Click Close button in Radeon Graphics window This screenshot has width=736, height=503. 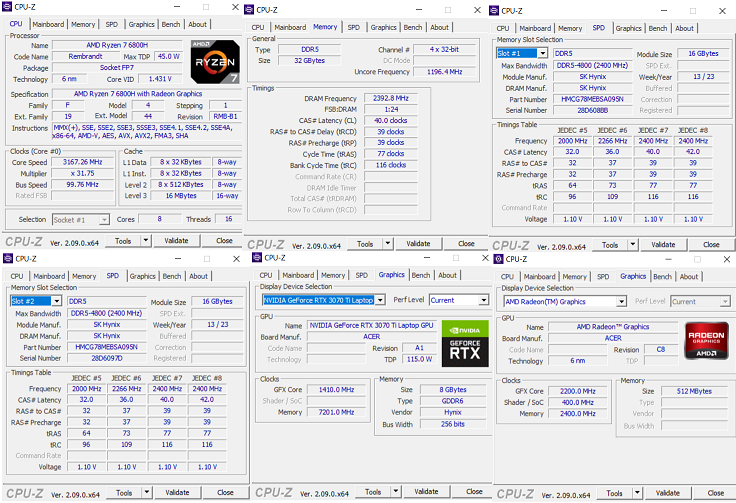coord(716,493)
